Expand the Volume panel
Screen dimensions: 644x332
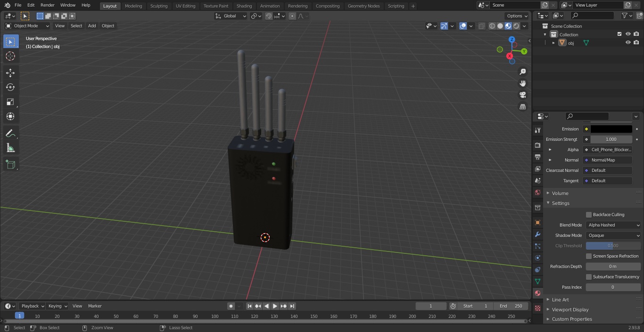560,193
